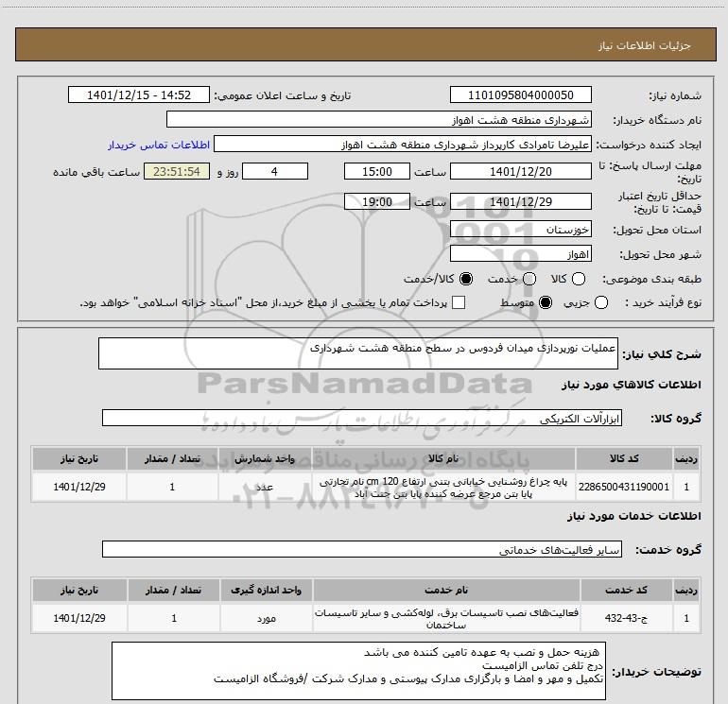Click the نام خدمت column header
728x704 pixels.
tap(446, 590)
